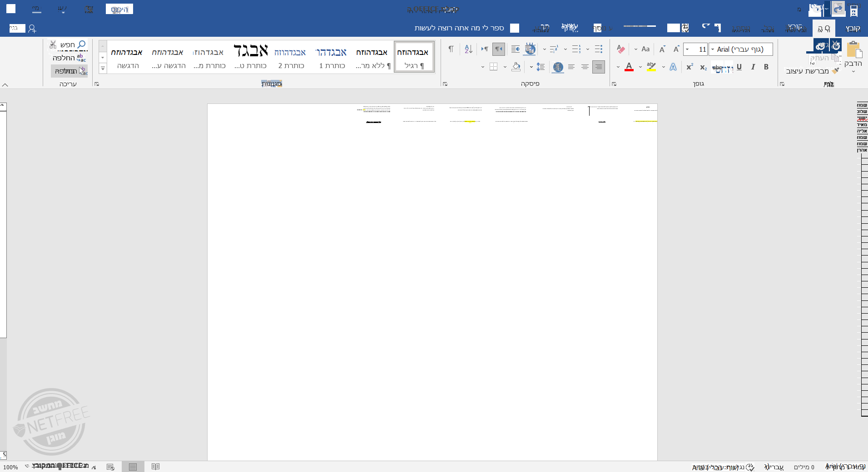The height and width of the screenshot is (472, 868).
Task: Click the text effects icon
Action: 673,67
